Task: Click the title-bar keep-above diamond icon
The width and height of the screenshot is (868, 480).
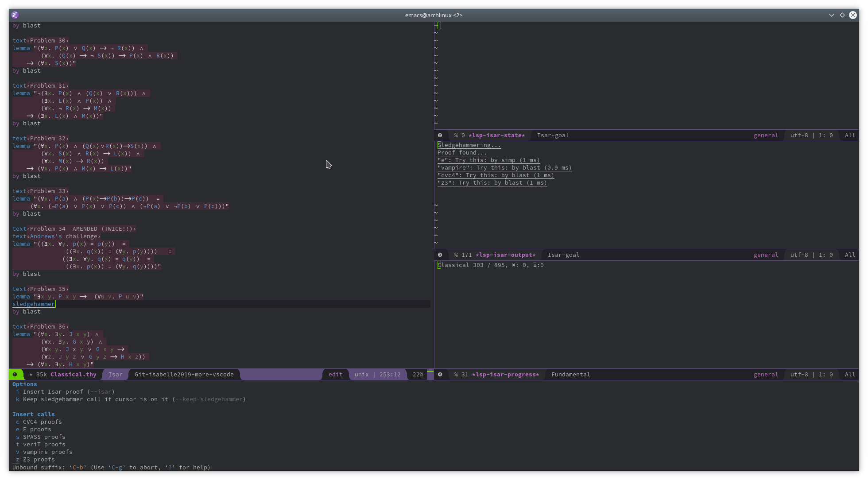Action: point(842,15)
